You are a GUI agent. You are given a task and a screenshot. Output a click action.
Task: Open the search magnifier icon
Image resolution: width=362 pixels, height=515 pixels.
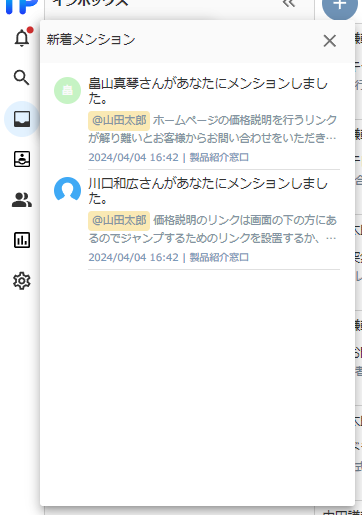[x=22, y=78]
